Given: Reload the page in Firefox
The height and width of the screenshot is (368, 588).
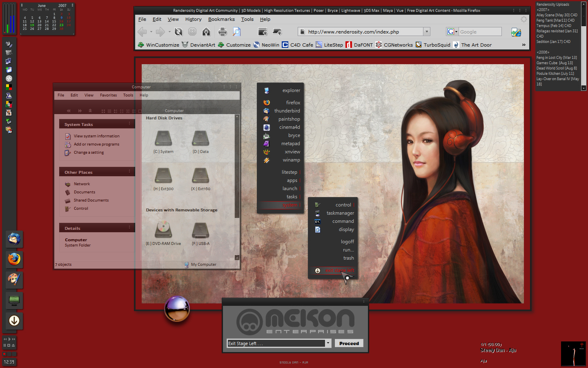Looking at the screenshot, I should coord(178,31).
